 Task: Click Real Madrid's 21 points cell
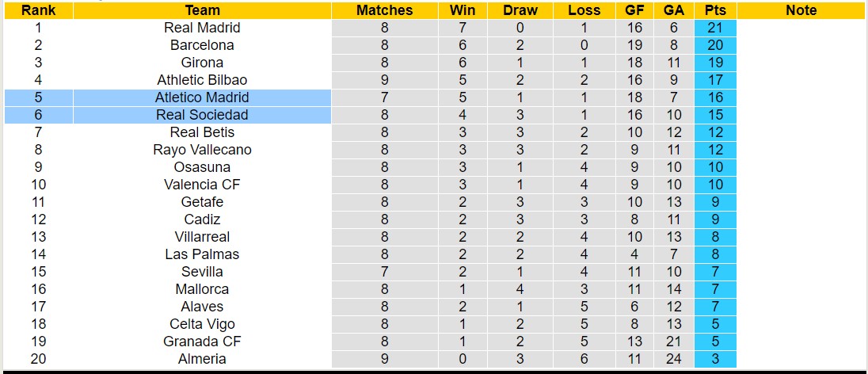coord(714,28)
